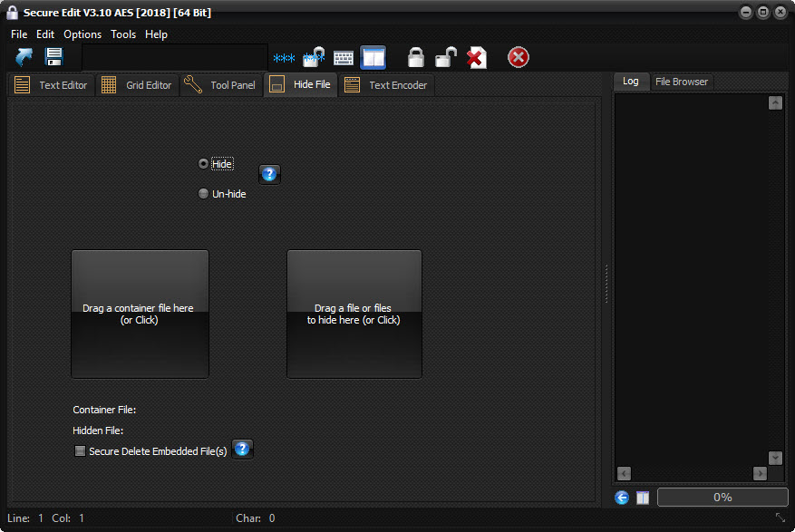Open the on-screen keyboard icon
The image size is (795, 532).
pos(344,58)
